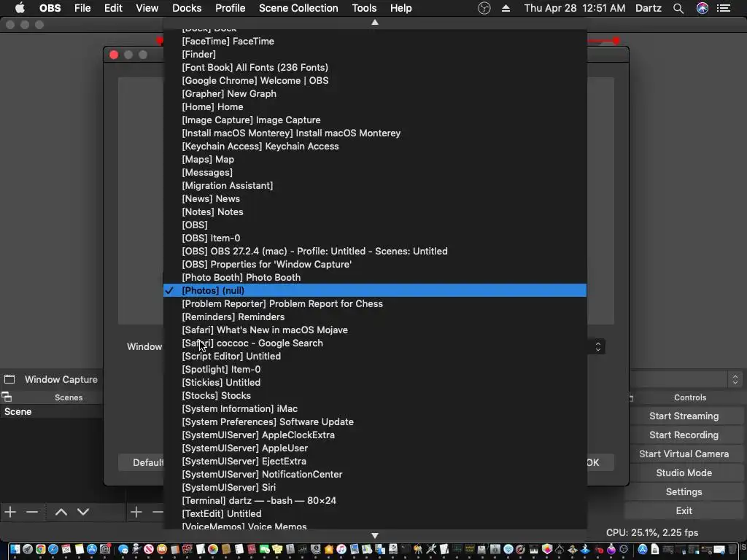Screen dimensions: 747x560
Task: Move scene down with arrow button
Action: [83, 512]
